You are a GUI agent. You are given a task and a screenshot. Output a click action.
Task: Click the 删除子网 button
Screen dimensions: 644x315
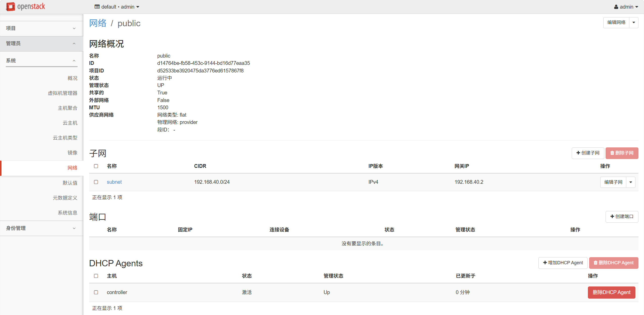pos(622,153)
